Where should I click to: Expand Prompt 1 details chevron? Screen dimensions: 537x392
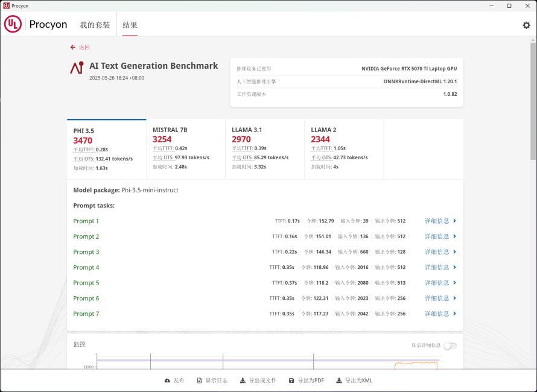tap(454, 221)
